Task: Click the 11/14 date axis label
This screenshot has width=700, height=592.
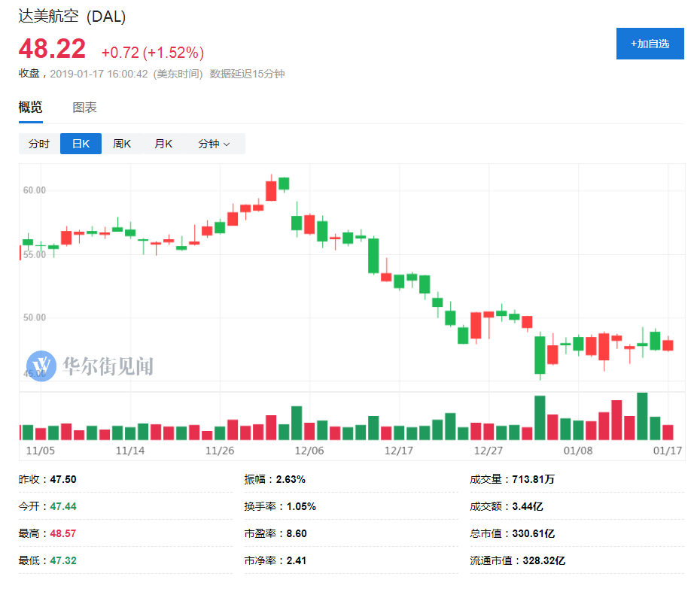Action: [x=130, y=451]
